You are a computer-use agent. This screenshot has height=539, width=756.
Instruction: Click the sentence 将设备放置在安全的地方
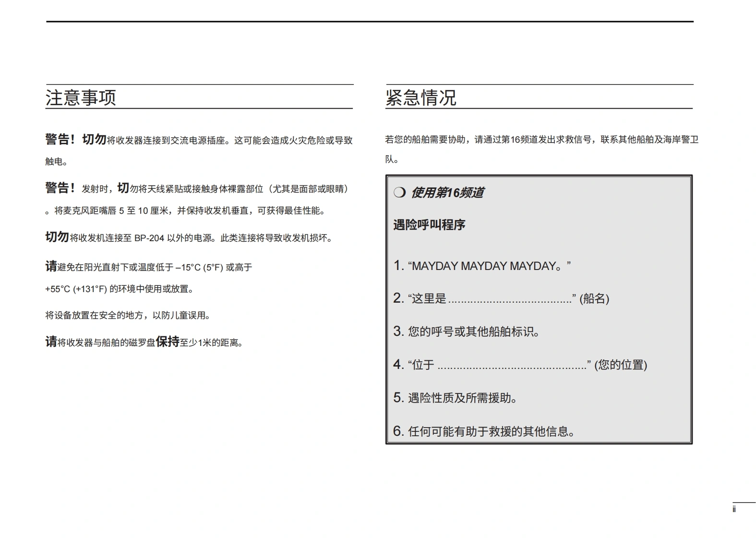128,316
